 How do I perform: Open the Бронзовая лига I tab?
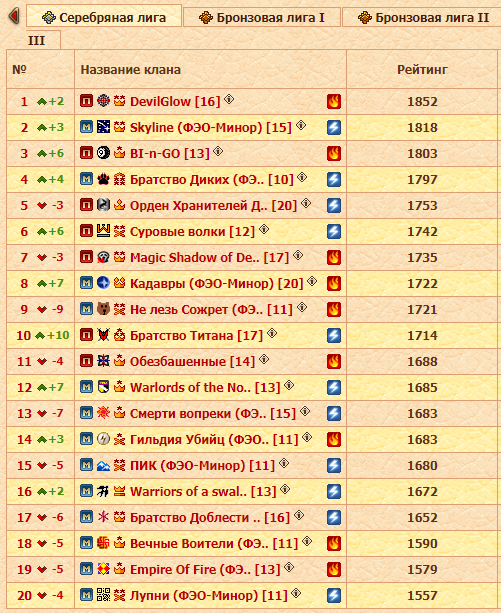click(x=262, y=18)
